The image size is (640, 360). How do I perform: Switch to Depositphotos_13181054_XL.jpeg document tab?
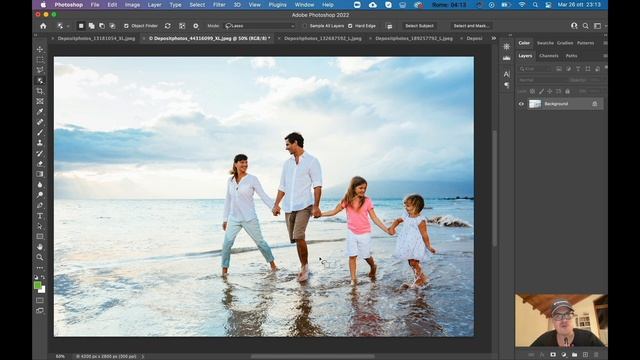(x=96, y=38)
